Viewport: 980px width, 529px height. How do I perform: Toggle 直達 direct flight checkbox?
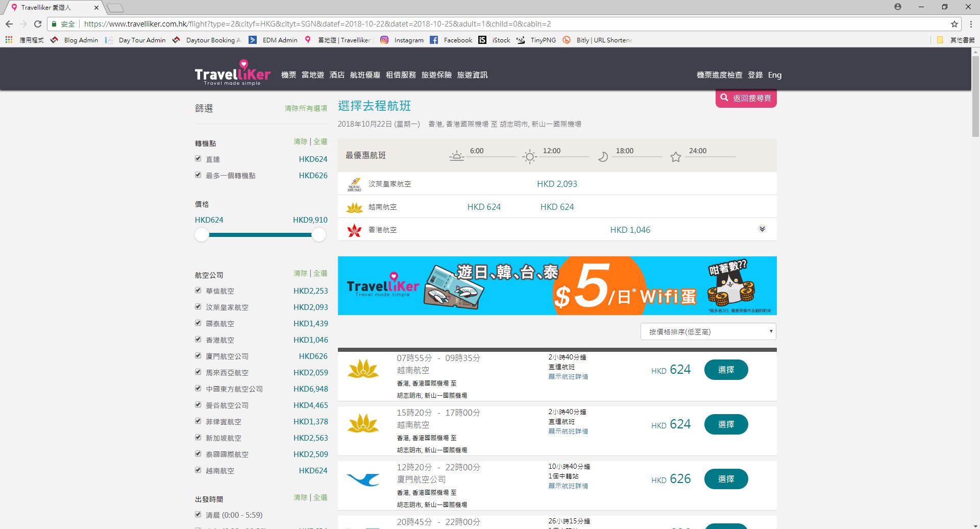click(x=198, y=159)
